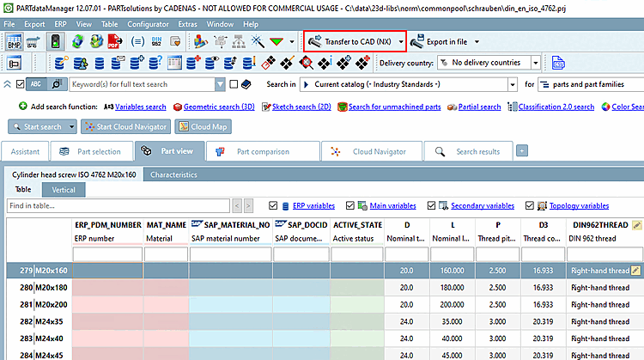Click the database with pencil icon

tap(249, 63)
